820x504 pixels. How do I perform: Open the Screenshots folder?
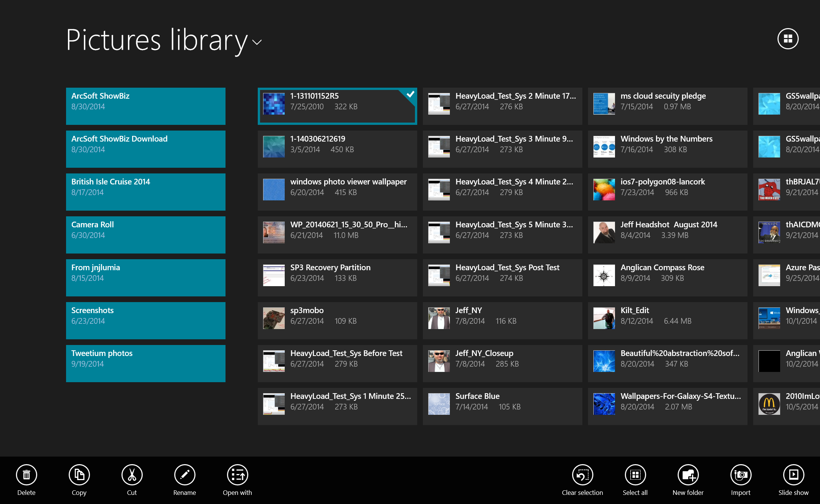pyautogui.click(x=146, y=321)
